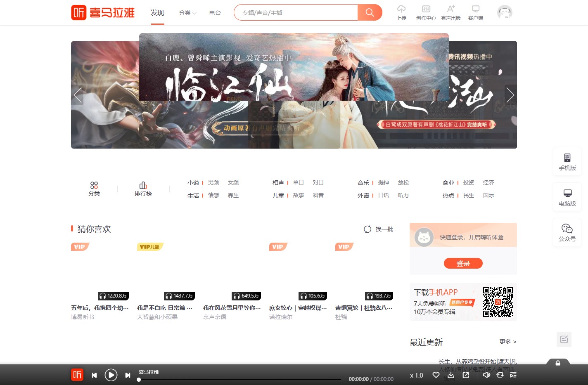The width and height of the screenshot is (588, 385).
Task: Click the volume speaker icon in player
Action: pos(486,375)
